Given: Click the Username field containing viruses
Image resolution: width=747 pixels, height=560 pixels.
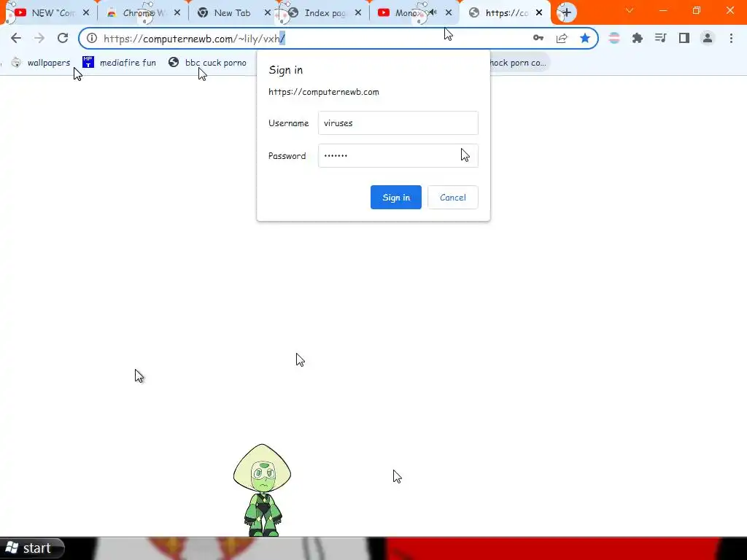Looking at the screenshot, I should 398,122.
